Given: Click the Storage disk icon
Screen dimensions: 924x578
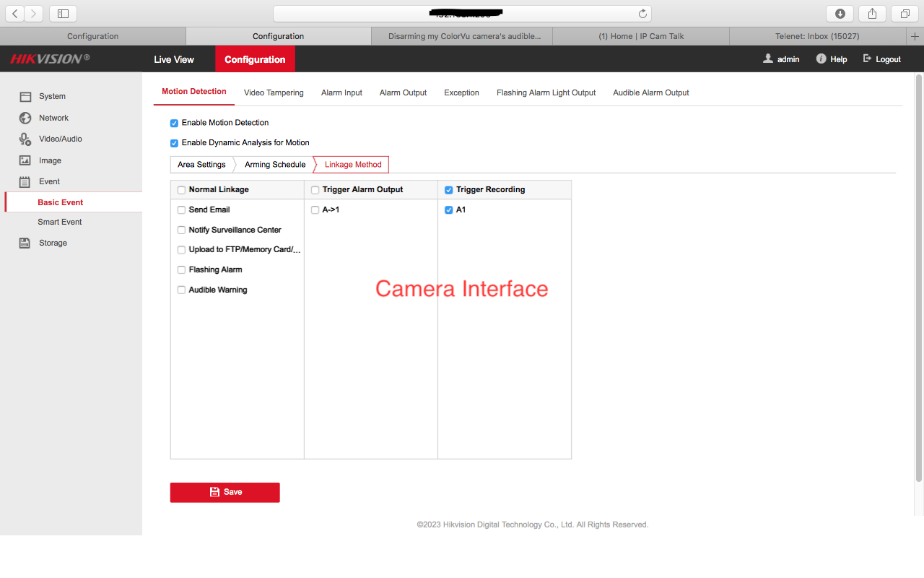Looking at the screenshot, I should click(25, 243).
